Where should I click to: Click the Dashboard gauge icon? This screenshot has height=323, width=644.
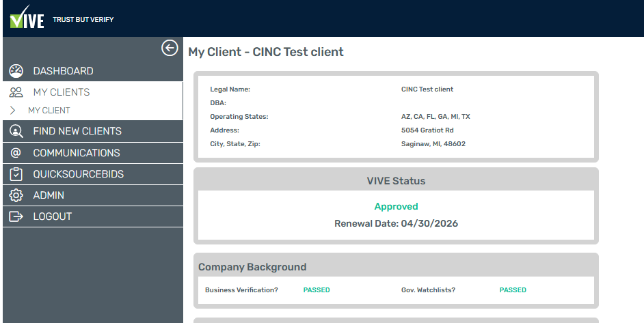pos(16,71)
